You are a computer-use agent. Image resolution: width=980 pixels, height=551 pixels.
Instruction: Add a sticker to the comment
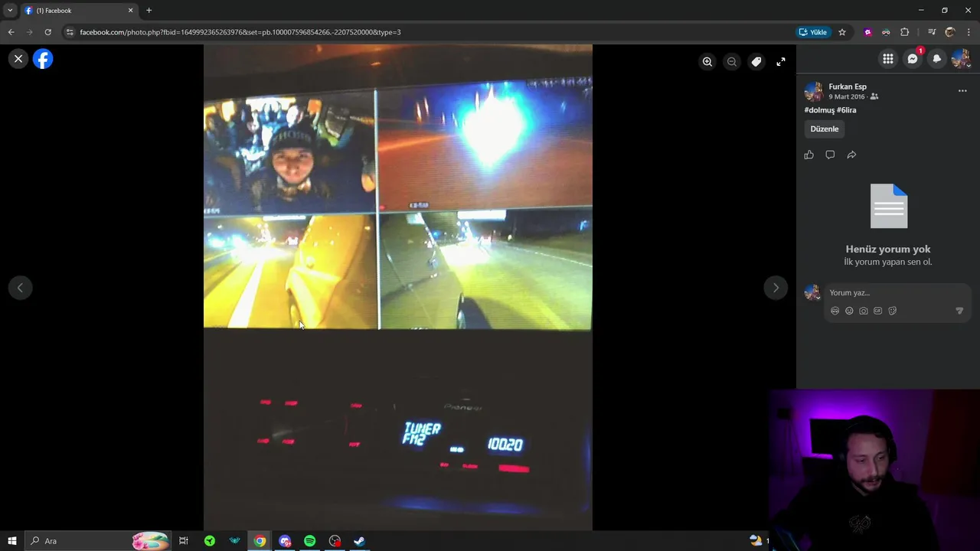click(893, 311)
